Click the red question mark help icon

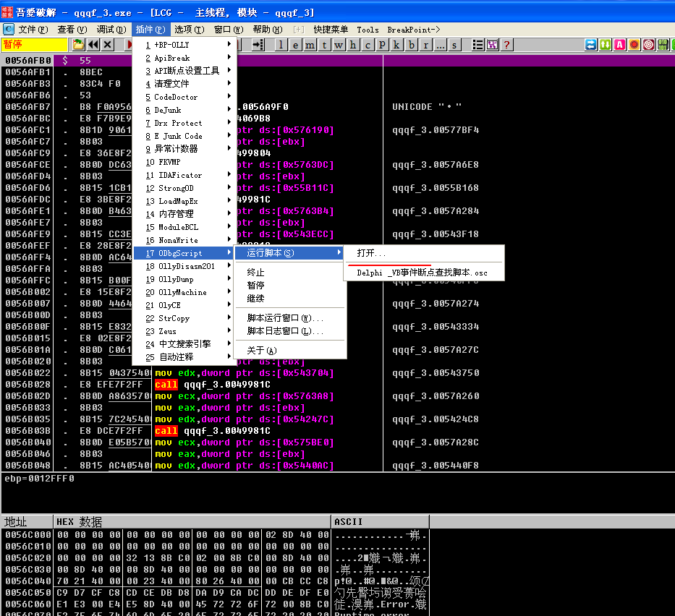pos(506,45)
